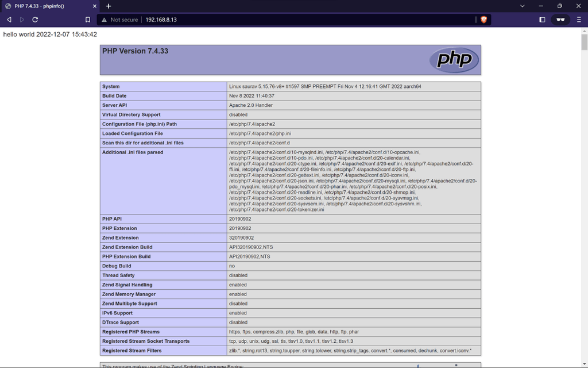588x368 pixels.
Task: Expand the tab search dropdown chevron
Action: (x=522, y=6)
